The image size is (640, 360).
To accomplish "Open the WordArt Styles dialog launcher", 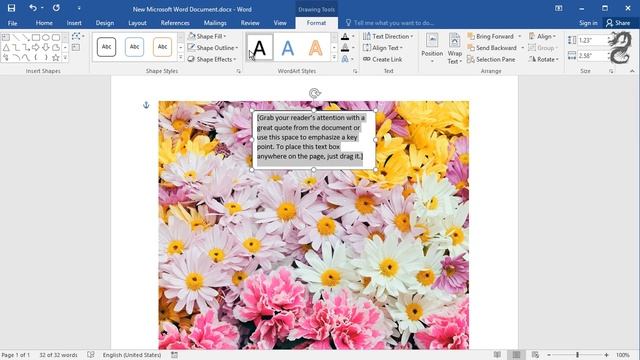I will [x=355, y=71].
